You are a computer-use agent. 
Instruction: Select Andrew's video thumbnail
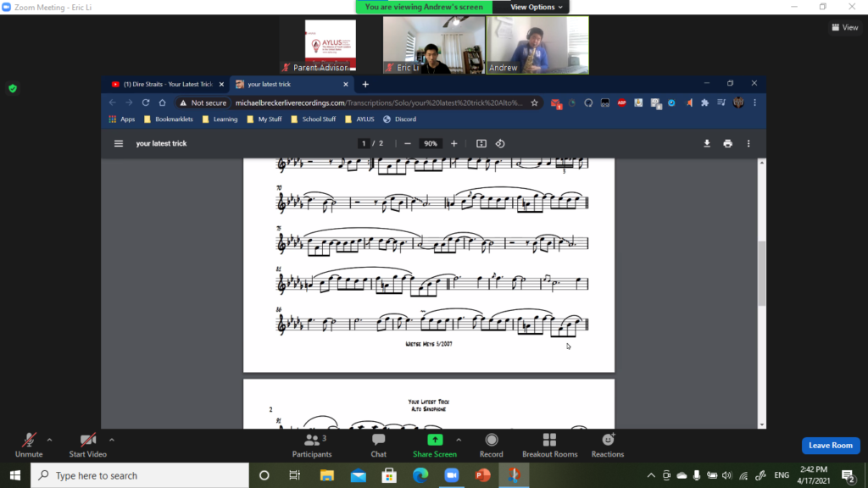pyautogui.click(x=537, y=45)
